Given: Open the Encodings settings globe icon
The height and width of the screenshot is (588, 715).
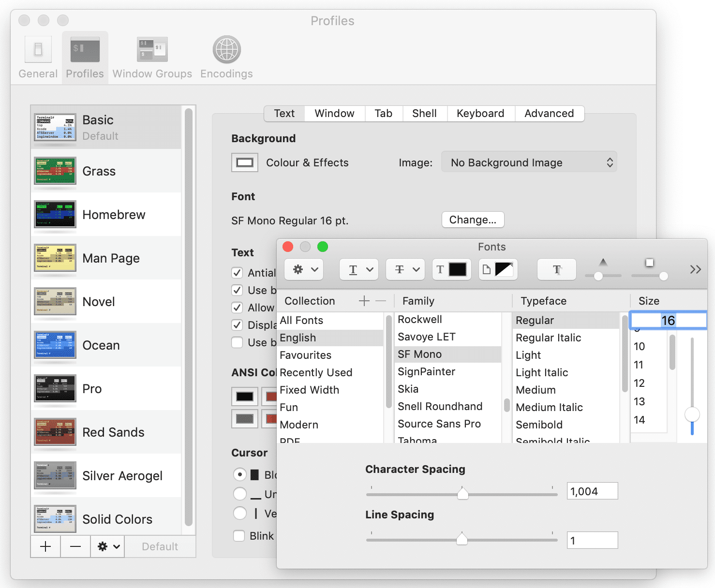Looking at the screenshot, I should [x=226, y=53].
